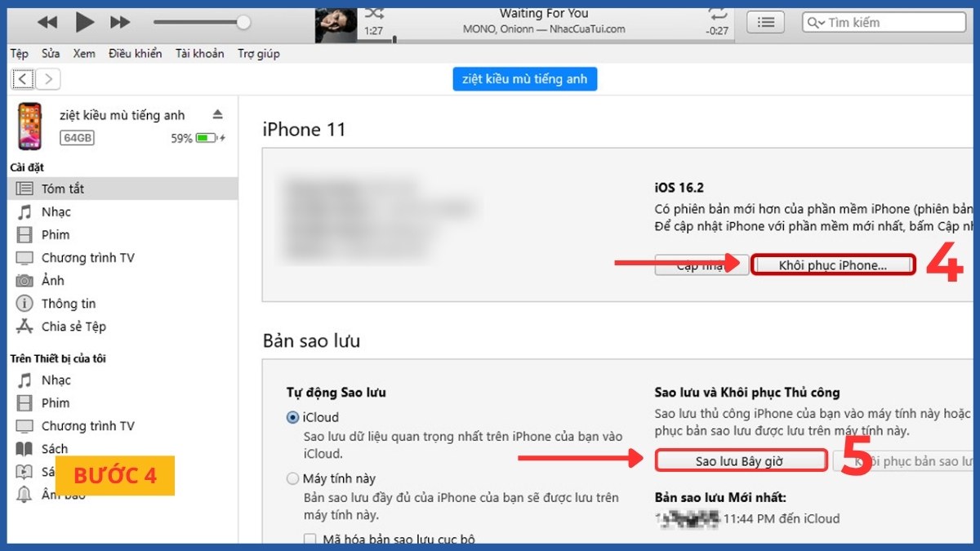
Task: Open Ảnh camera icon in sidebar
Action: 25,281
